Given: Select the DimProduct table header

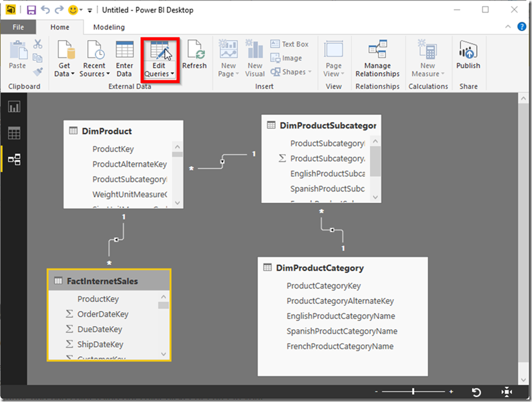Looking at the screenshot, I should point(124,131).
